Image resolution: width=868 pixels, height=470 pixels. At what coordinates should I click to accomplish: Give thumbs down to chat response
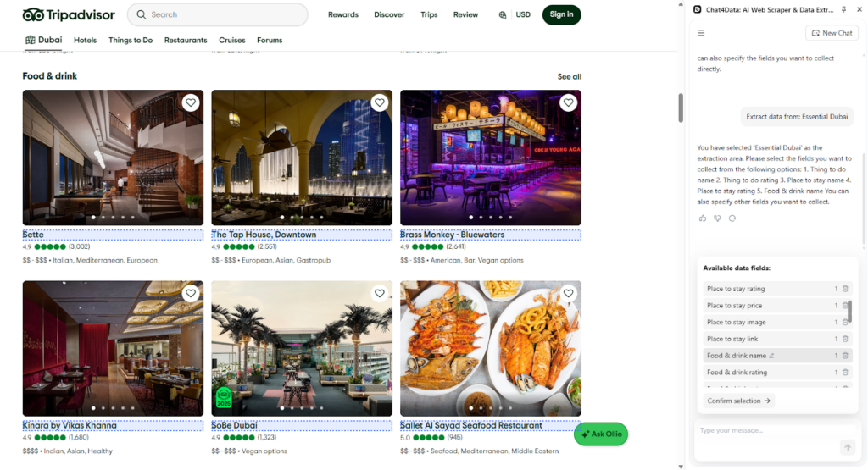(717, 218)
